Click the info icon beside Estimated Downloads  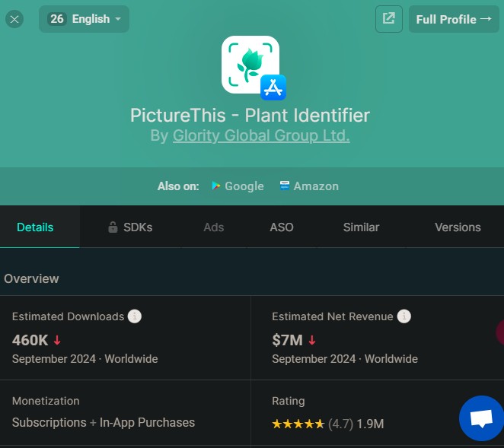click(135, 316)
